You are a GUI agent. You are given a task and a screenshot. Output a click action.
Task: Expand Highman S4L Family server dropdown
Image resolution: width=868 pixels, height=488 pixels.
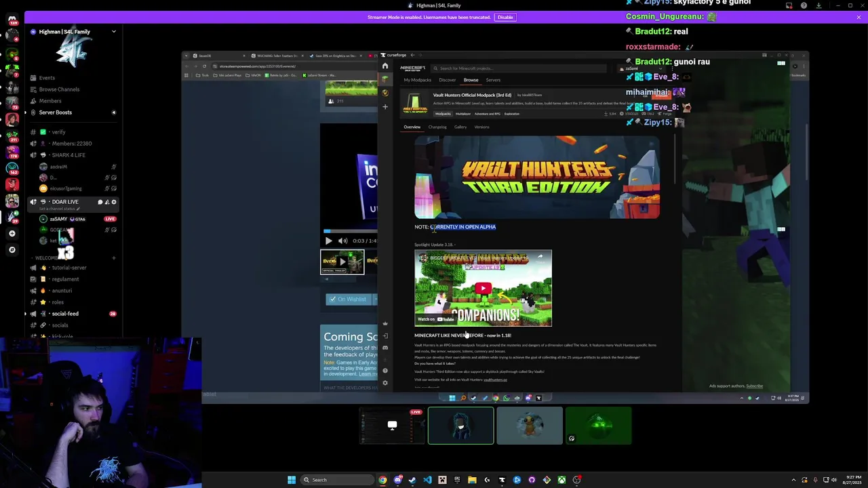pyautogui.click(x=114, y=32)
